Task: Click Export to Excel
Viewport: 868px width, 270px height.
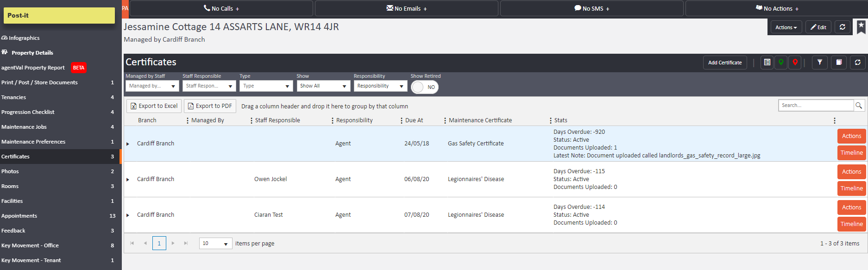Action: coord(154,106)
